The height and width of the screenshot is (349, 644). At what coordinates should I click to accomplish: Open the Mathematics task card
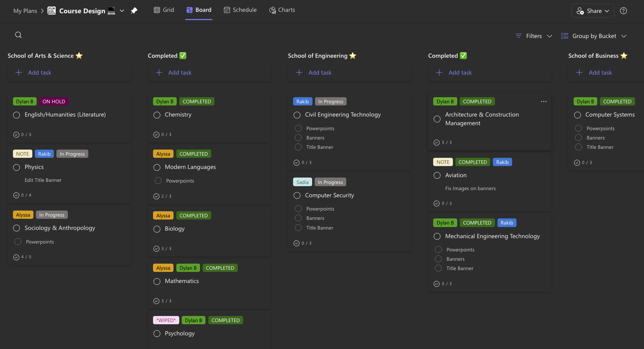coord(209,284)
